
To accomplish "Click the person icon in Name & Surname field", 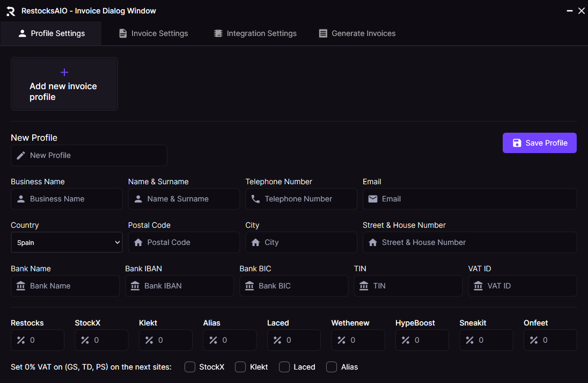I will tap(138, 199).
